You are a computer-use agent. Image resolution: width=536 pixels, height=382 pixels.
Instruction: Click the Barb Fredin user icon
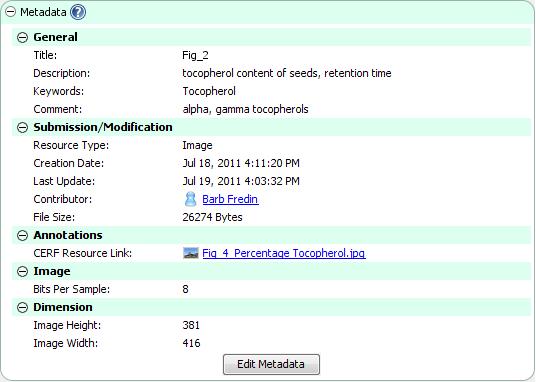[190, 199]
